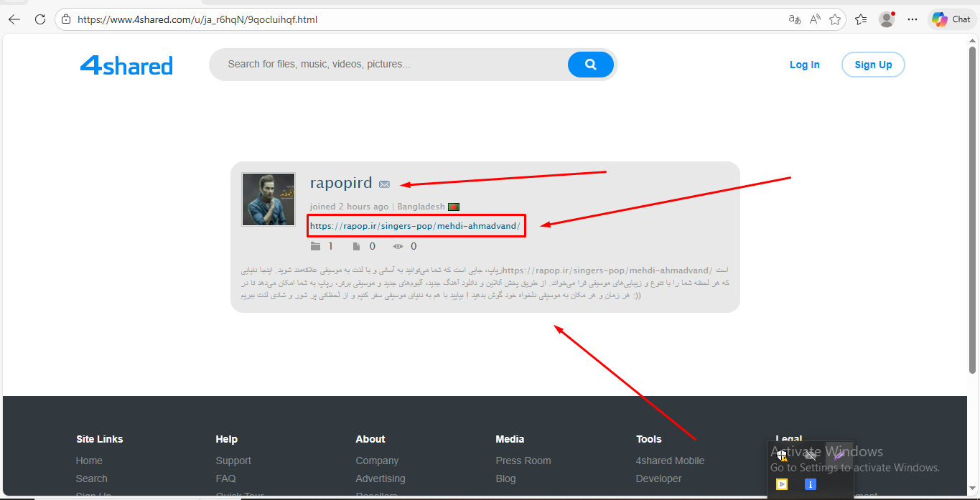980x500 pixels.
Task: Click the views eye icon
Action: pyautogui.click(x=398, y=247)
